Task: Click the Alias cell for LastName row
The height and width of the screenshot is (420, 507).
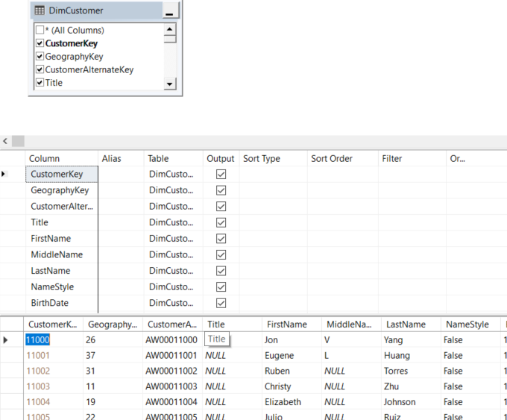Action: (x=121, y=271)
